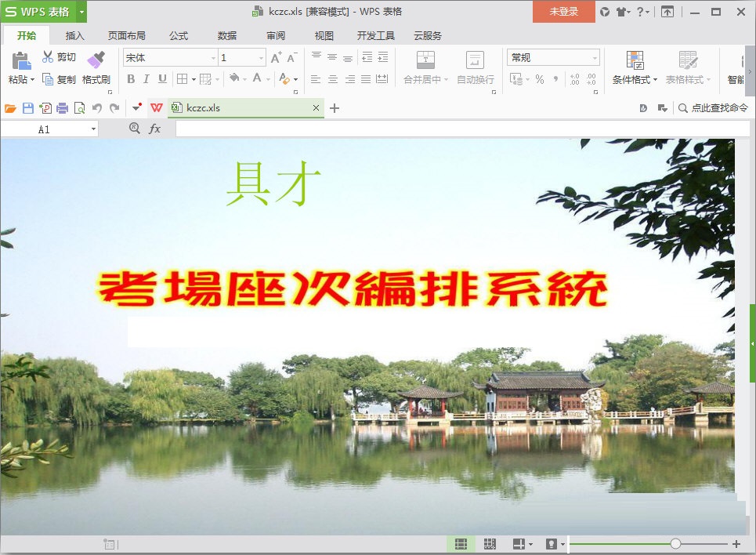
Task: Apply cell borders icon
Action: [183, 78]
